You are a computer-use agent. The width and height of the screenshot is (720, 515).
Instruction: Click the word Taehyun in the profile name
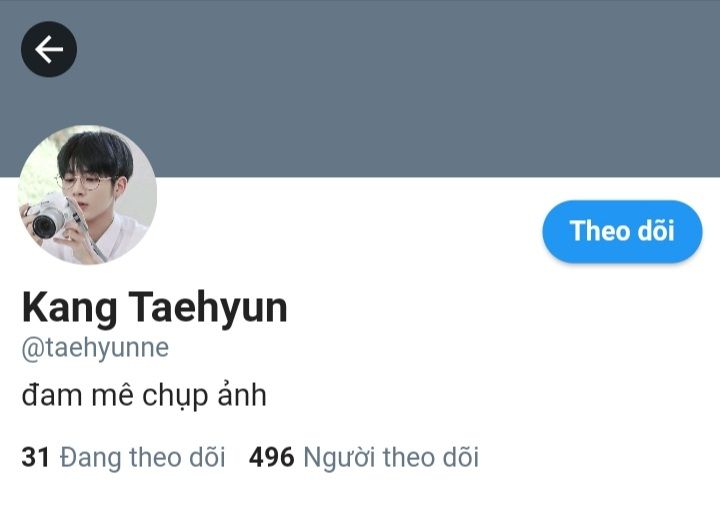point(208,308)
